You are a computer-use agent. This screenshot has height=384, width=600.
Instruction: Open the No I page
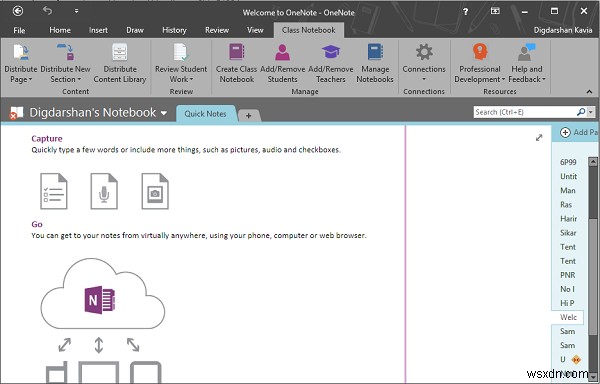coord(567,289)
